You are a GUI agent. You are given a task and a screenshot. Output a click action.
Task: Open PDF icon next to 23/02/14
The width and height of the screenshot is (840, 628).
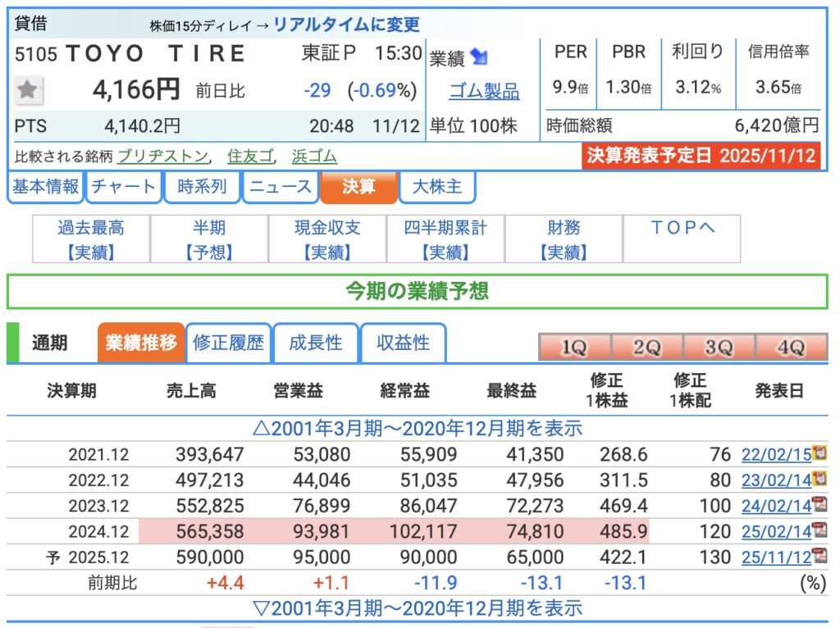click(x=819, y=480)
